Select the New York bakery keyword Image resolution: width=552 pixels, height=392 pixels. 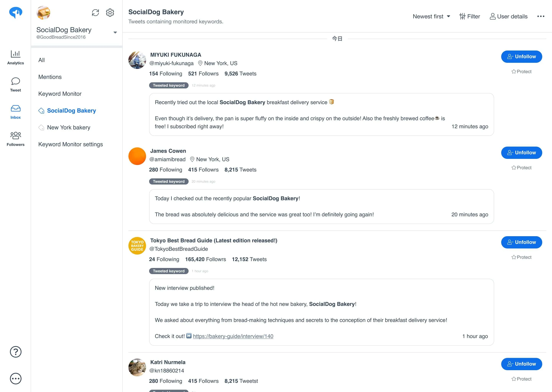pos(69,127)
